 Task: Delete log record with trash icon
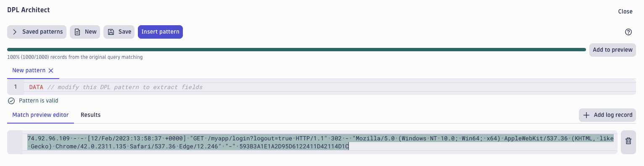click(x=628, y=141)
